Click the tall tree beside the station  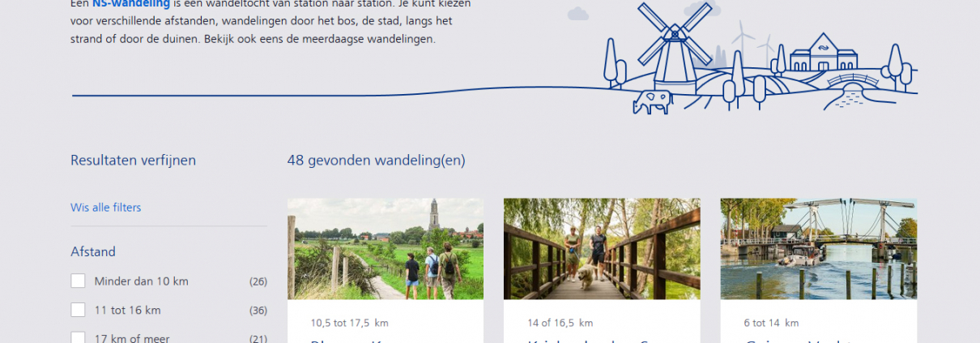[895, 66]
